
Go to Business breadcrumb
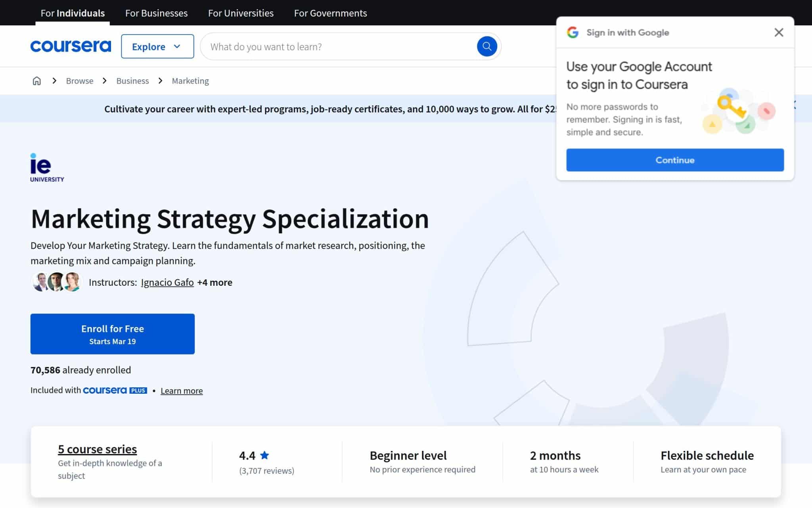132,81
